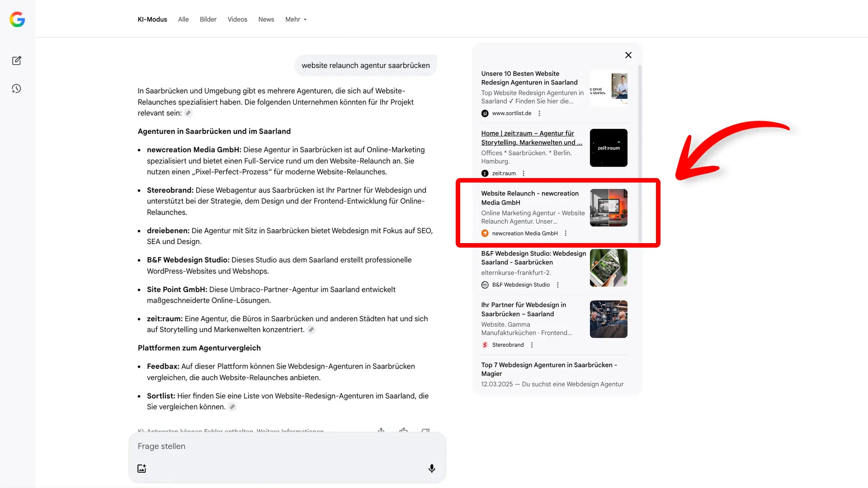Open three-dot menu beside newcreation Media GmbH source
The image size is (868, 488).
(x=565, y=234)
